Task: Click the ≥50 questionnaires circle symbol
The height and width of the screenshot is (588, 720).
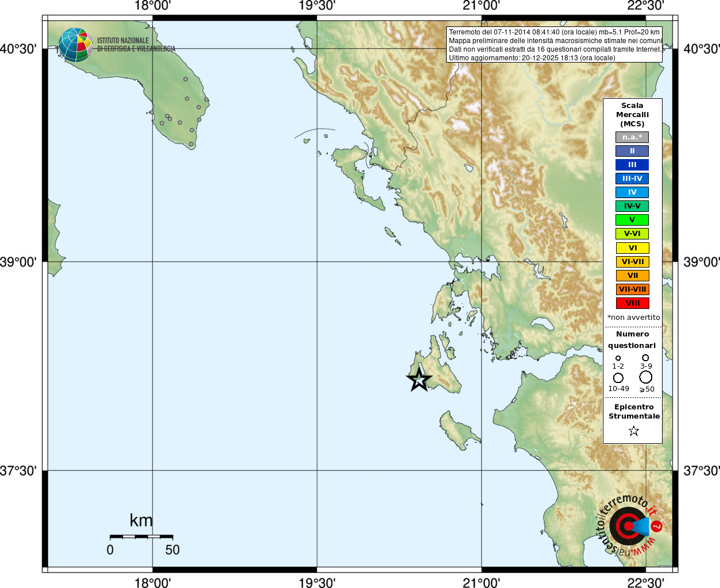Action: [646, 377]
